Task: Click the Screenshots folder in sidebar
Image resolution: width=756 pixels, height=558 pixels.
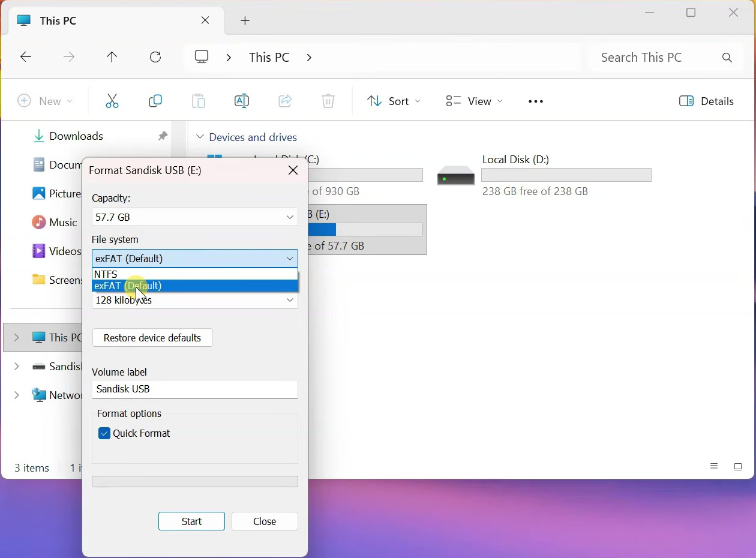Action: [x=57, y=280]
